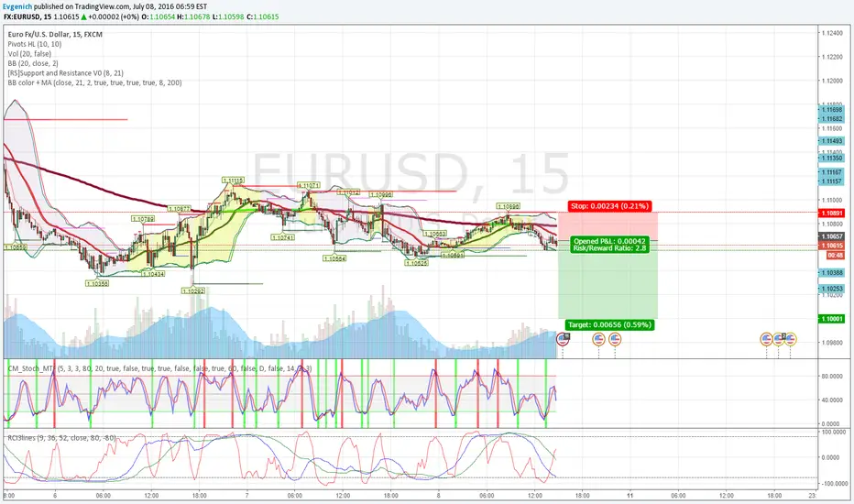
Task: Select the [RS]Support and Resistance V0 indicator label
Action: [65, 73]
